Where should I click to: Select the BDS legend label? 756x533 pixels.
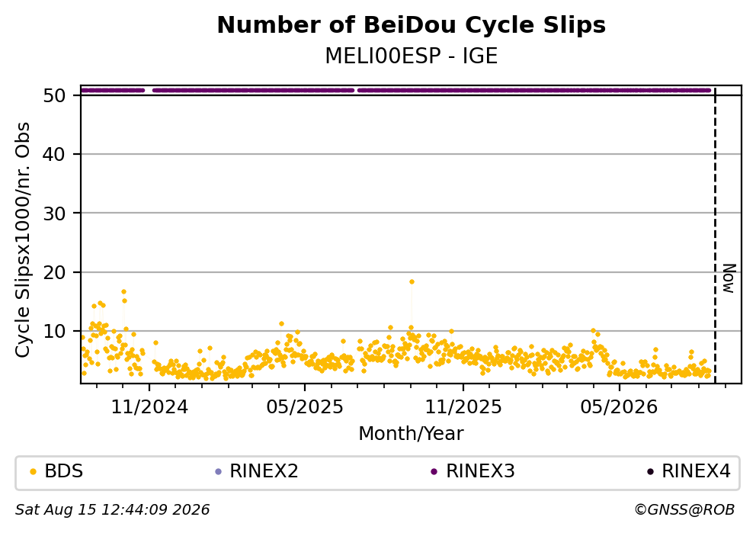[x=64, y=471]
